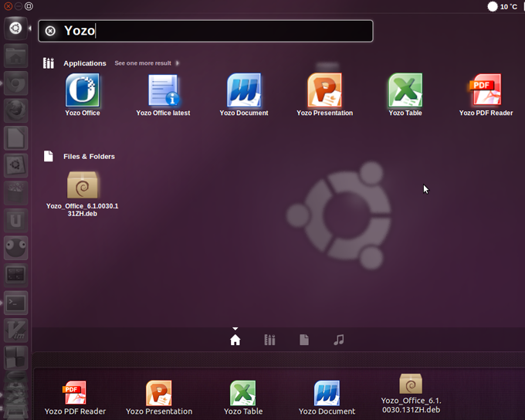Launch Yozo PDF Reader from Applications results
The height and width of the screenshot is (420, 525).
(486, 95)
